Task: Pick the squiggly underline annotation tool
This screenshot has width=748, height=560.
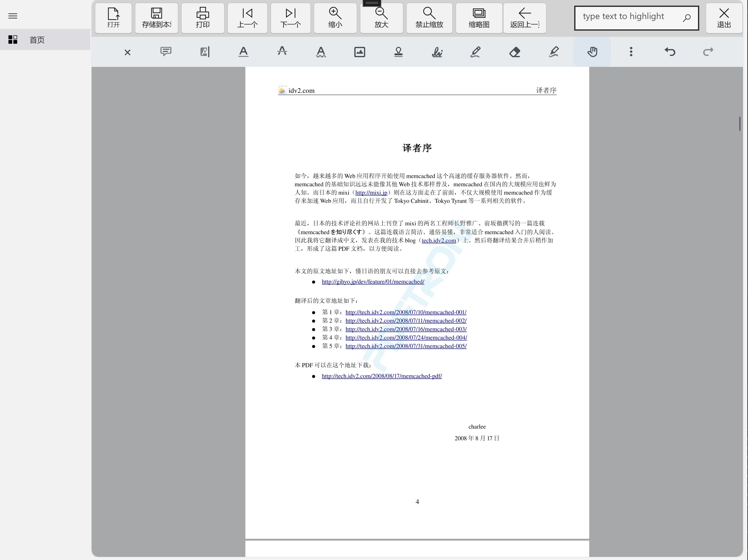Action: point(321,52)
